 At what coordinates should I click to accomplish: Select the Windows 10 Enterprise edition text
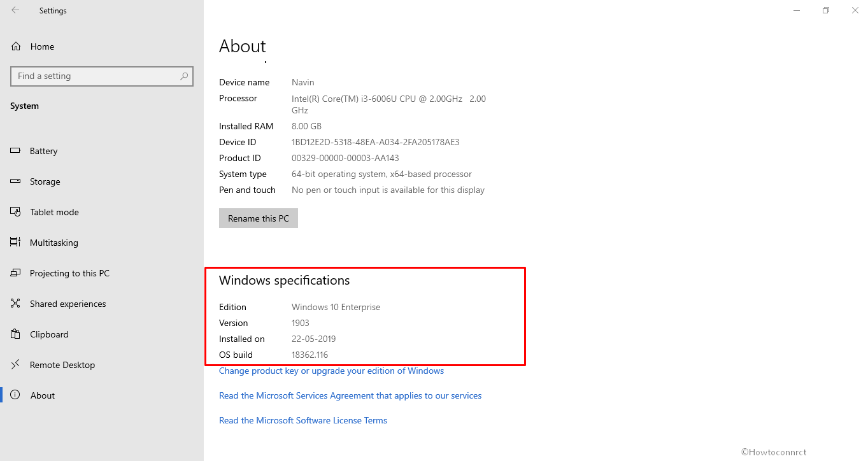(336, 307)
